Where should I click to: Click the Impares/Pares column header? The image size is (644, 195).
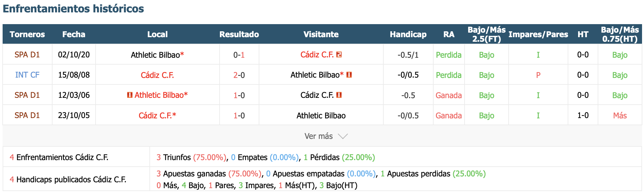pyautogui.click(x=538, y=34)
